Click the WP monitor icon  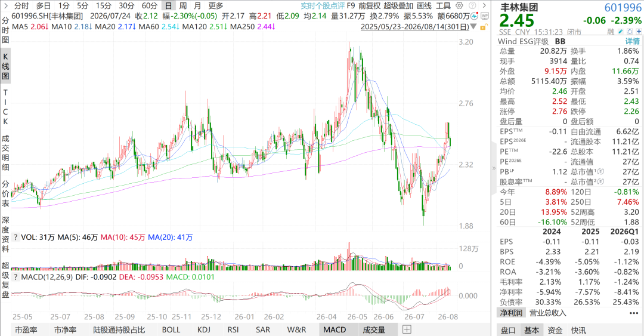point(484,16)
